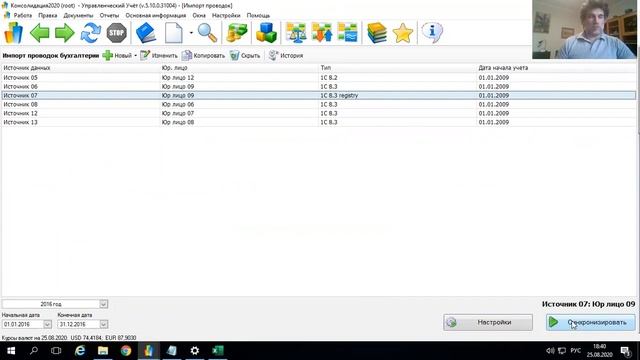This screenshot has width=640, height=360.
Task: Refresh data with the blue arrows icon
Action: click(x=91, y=33)
